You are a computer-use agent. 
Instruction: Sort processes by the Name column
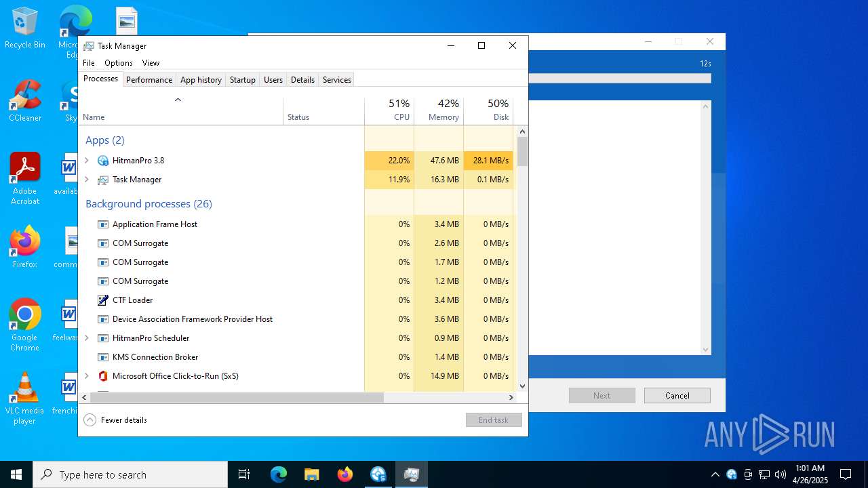[181, 111]
